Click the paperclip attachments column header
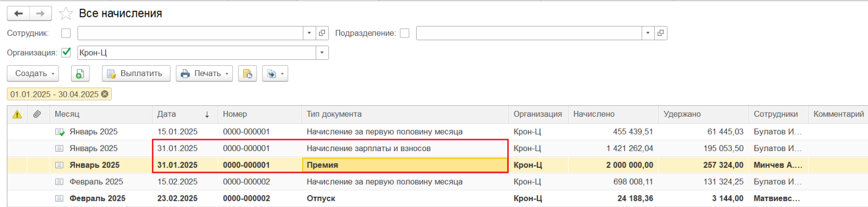Image resolution: width=868 pixels, height=207 pixels. click(37, 114)
